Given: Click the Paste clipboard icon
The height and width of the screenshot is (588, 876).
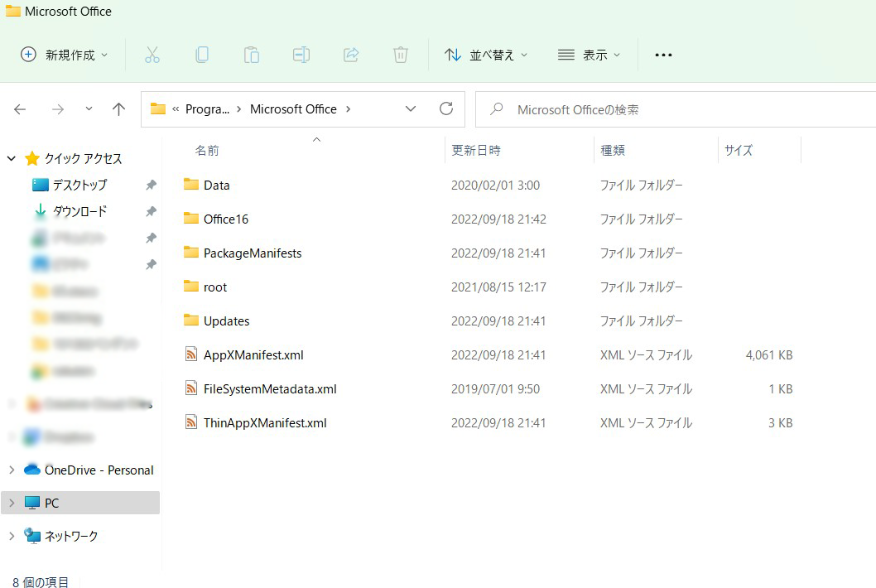Looking at the screenshot, I should click(x=252, y=55).
